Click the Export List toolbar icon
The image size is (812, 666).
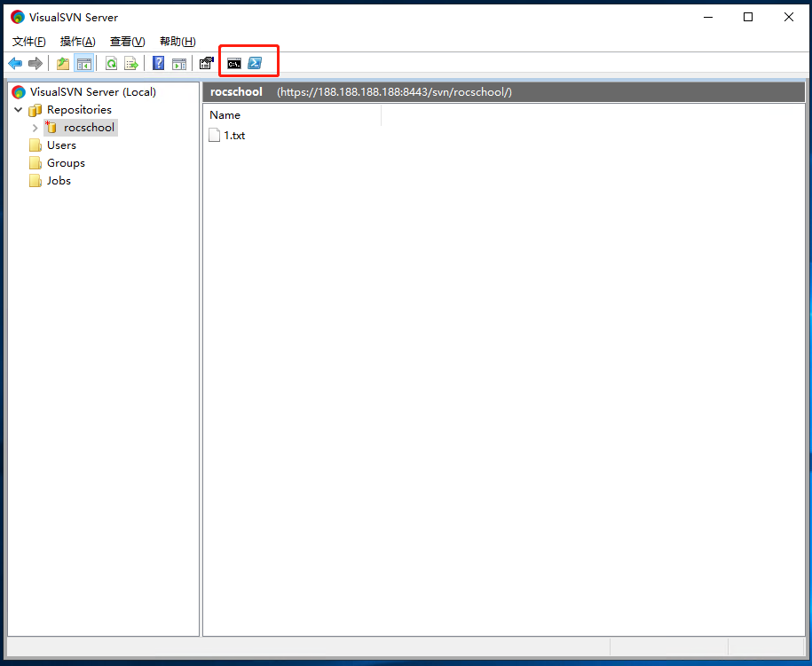pos(131,64)
